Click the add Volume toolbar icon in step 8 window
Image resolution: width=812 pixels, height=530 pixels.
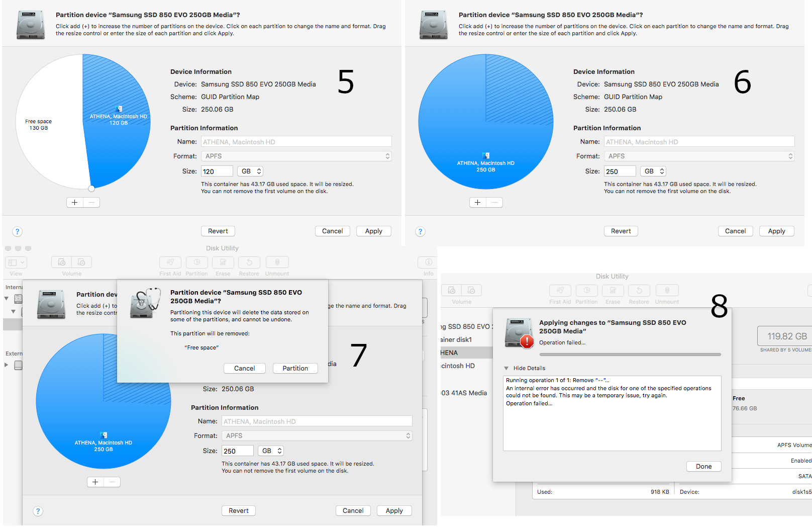(x=452, y=290)
